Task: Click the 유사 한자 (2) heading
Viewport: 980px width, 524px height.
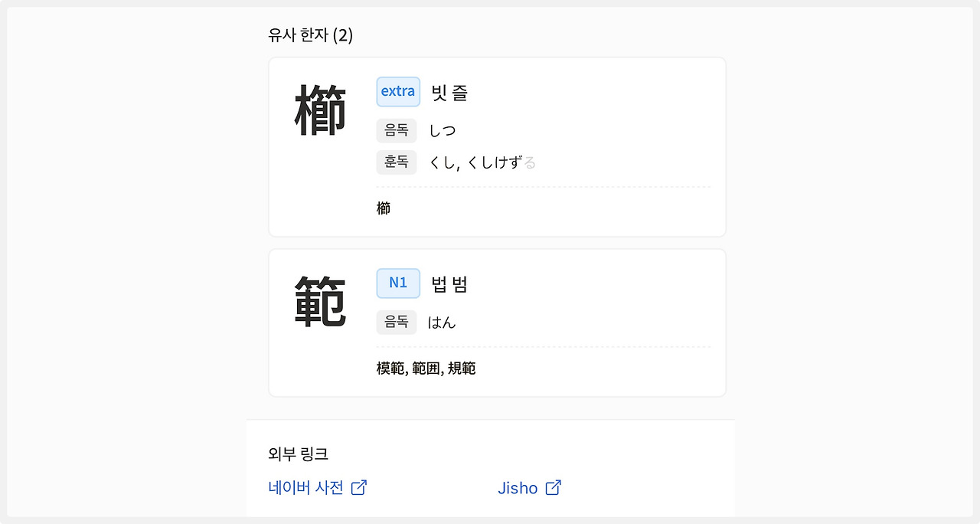Action: tap(310, 34)
